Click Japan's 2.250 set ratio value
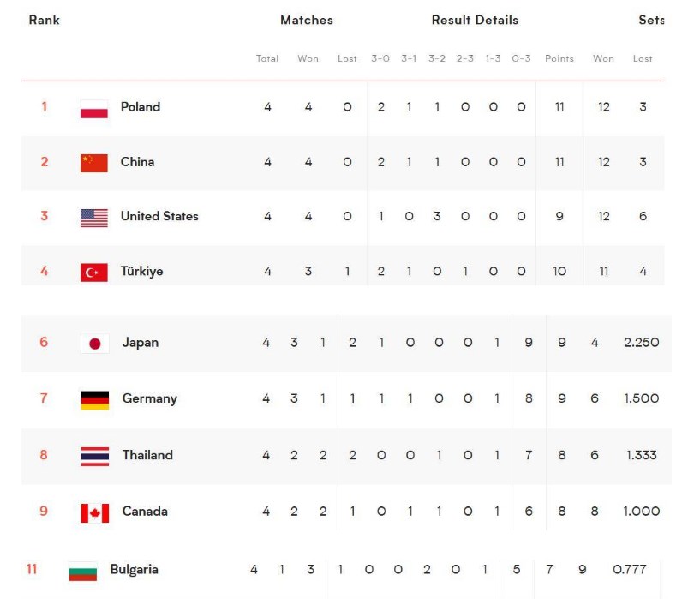The width and height of the screenshot is (700, 599). coord(641,343)
